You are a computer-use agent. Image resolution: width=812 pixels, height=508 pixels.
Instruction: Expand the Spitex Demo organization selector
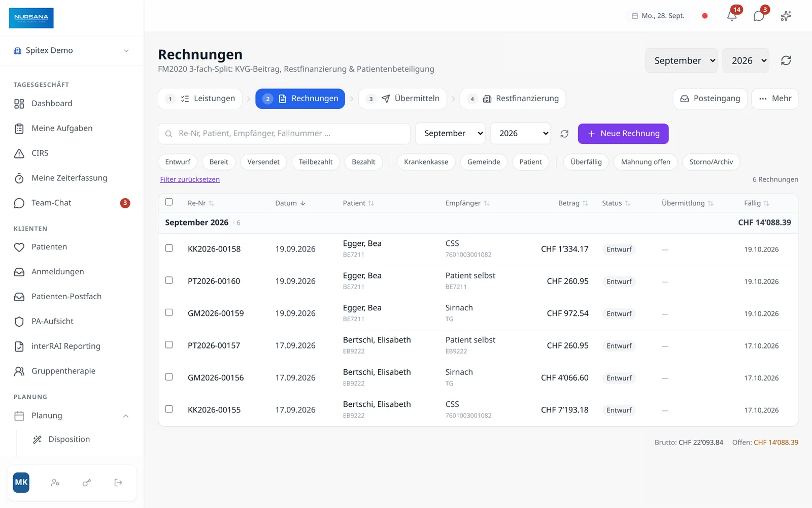[x=72, y=50]
